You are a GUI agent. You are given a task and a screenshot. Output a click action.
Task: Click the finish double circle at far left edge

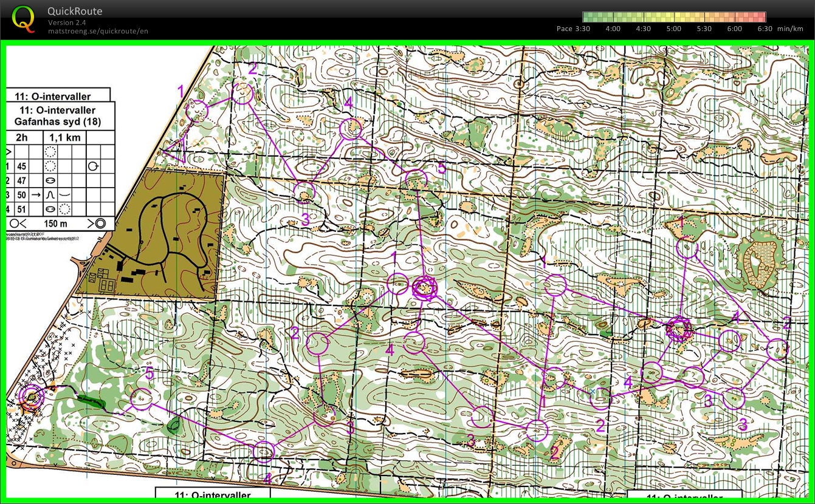coord(30,397)
